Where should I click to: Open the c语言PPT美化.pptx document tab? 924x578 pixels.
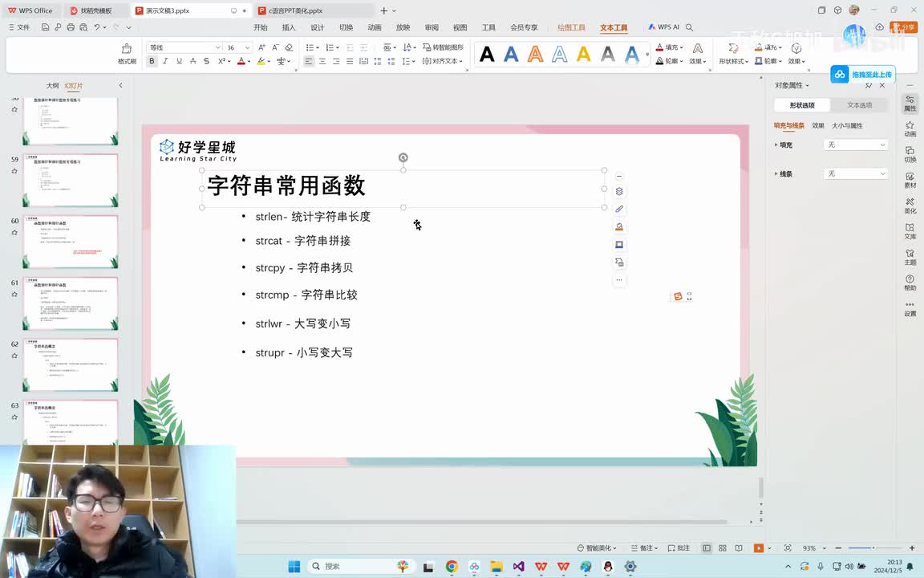[x=314, y=10]
